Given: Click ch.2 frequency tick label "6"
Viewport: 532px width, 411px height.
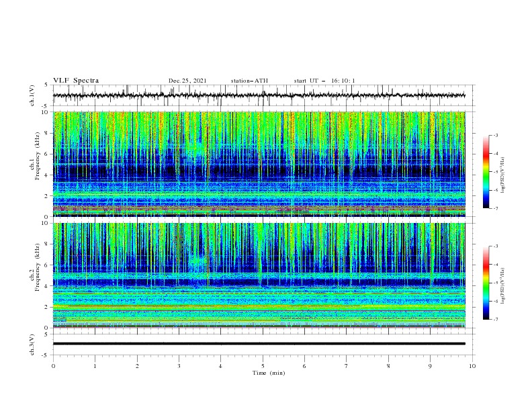Looking at the screenshot, I should pyautogui.click(x=47, y=265).
